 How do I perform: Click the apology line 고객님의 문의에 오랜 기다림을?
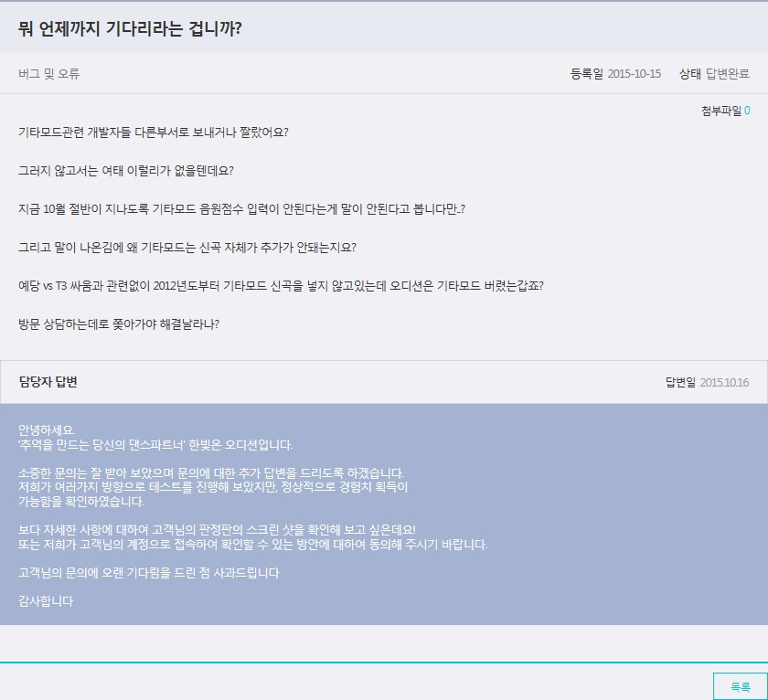point(149,573)
